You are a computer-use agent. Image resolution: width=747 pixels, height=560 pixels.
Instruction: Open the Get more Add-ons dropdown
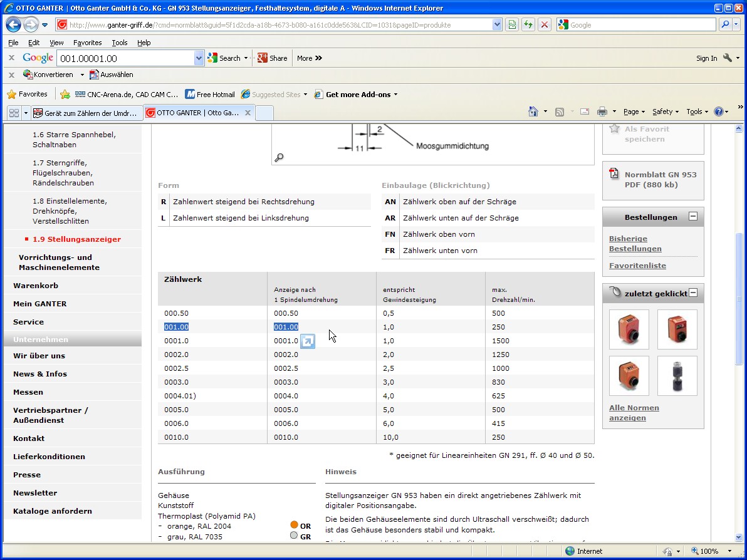tap(356, 95)
